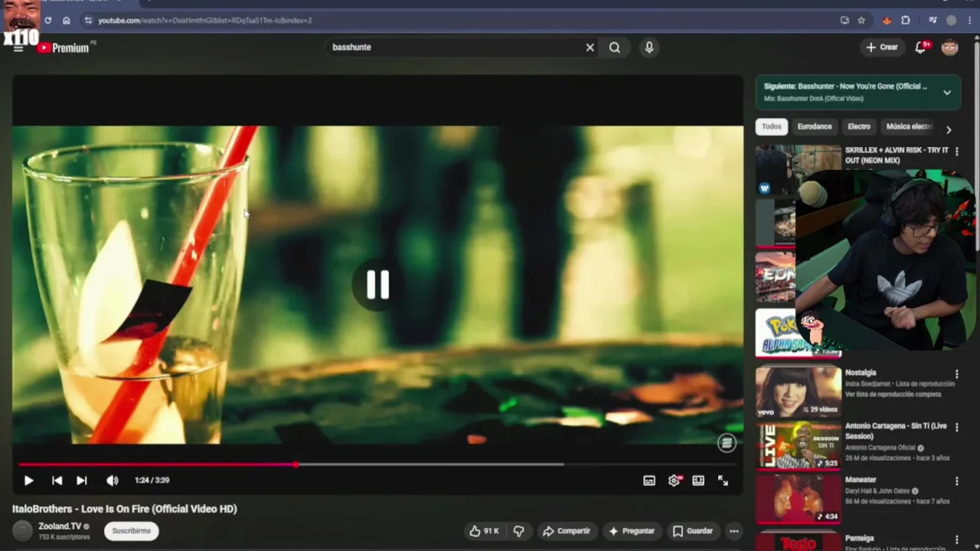Screen dimensions: 980x551
Task: Open player settings gear
Action: click(674, 481)
